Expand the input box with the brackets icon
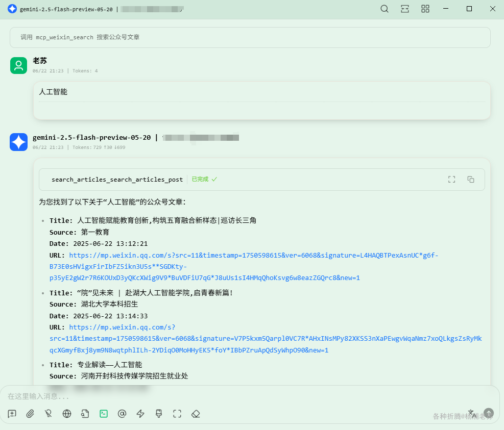504x430 pixels. (177, 414)
